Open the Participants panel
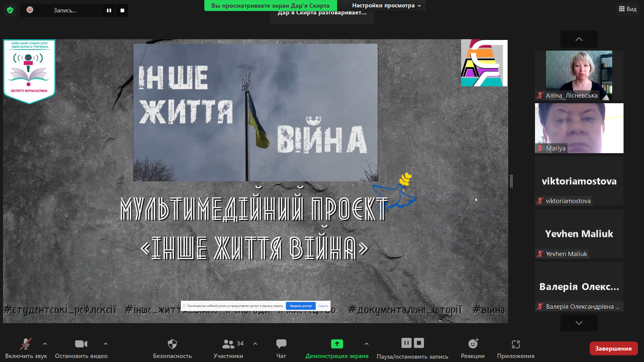This screenshot has width=644, height=362. click(228, 344)
